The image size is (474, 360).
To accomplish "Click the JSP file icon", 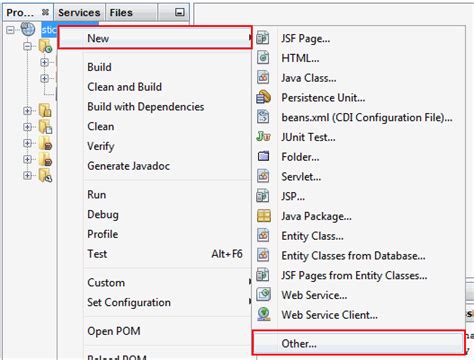I will click(x=263, y=196).
